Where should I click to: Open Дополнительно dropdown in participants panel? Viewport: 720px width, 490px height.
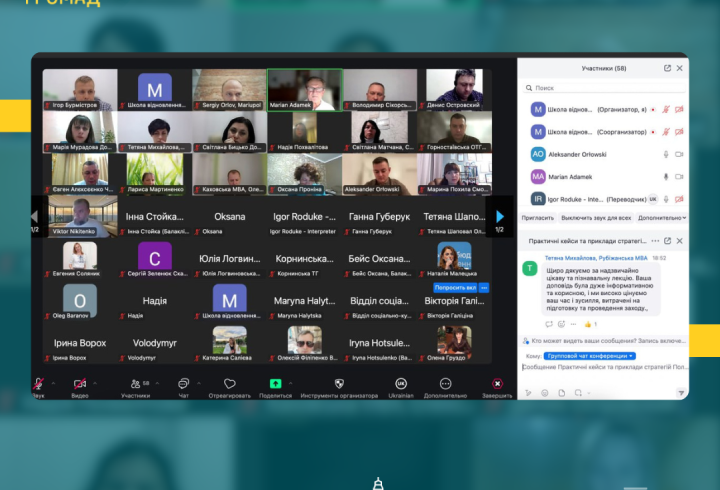(x=662, y=218)
